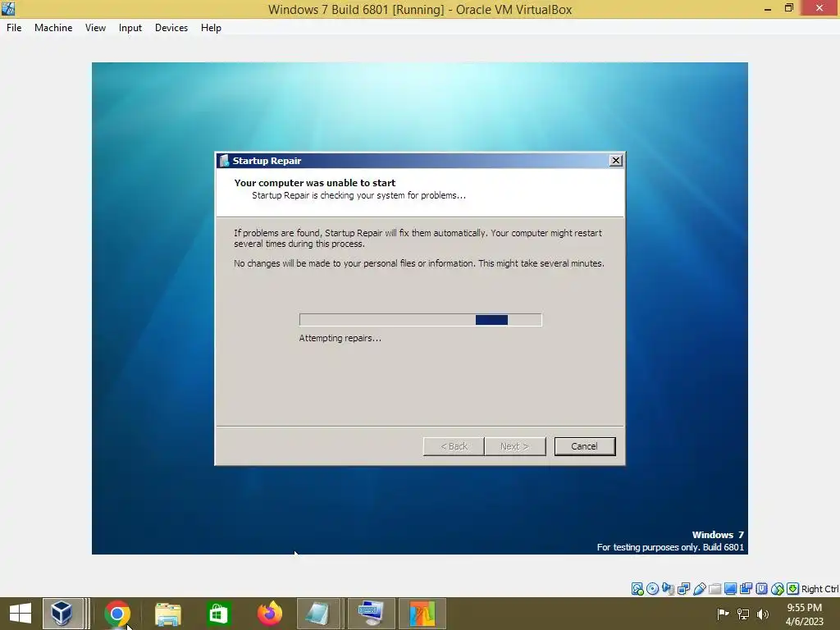This screenshot has height=630, width=840.
Task: Open Windows Store from taskbar
Action: 218,614
